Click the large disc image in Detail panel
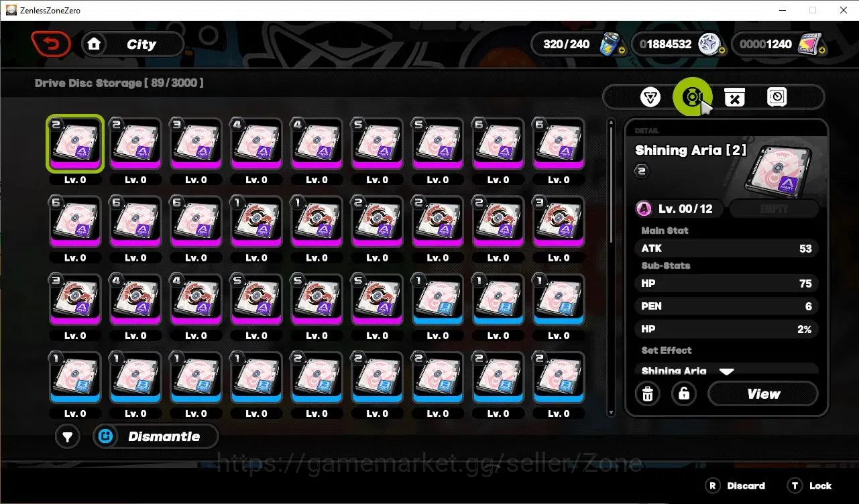The image size is (859, 504). click(x=779, y=170)
